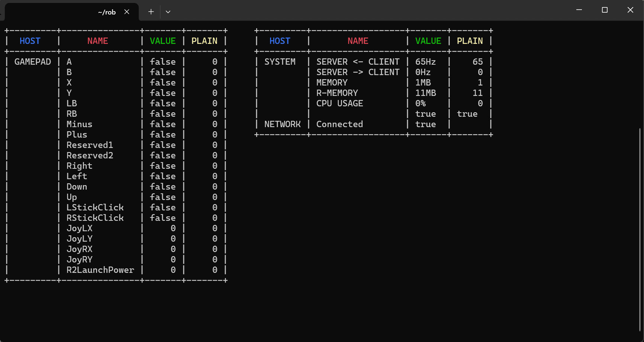Click the VALUE header in right table
Screen dimensions: 644x342
tap(428, 41)
